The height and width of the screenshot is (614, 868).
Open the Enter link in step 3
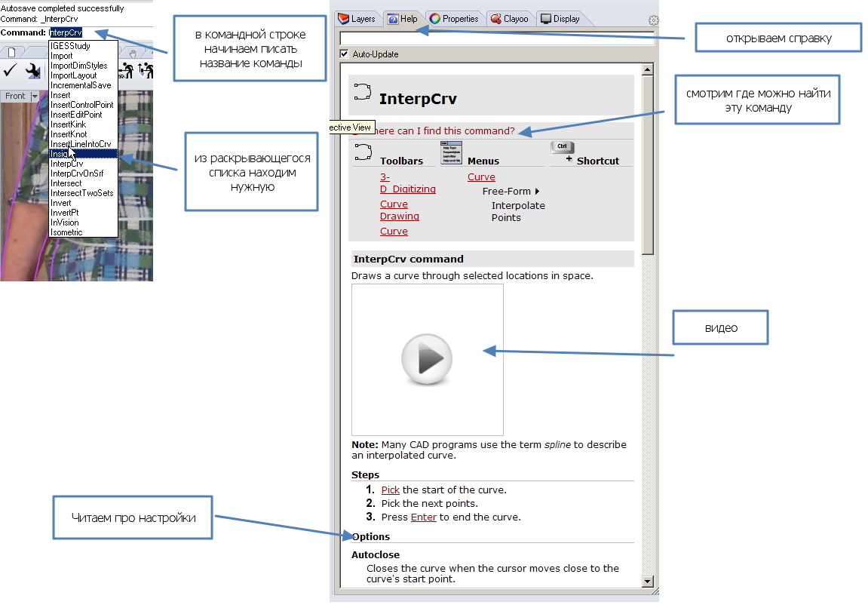[x=424, y=517]
